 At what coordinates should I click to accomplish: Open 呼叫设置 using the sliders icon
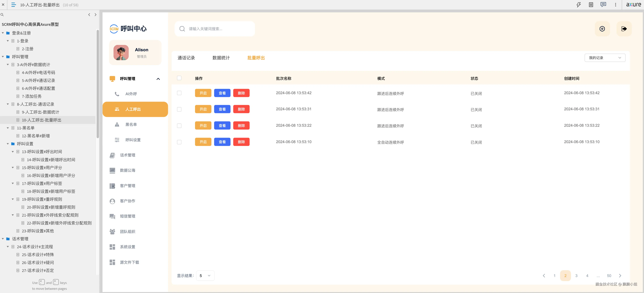(117, 140)
